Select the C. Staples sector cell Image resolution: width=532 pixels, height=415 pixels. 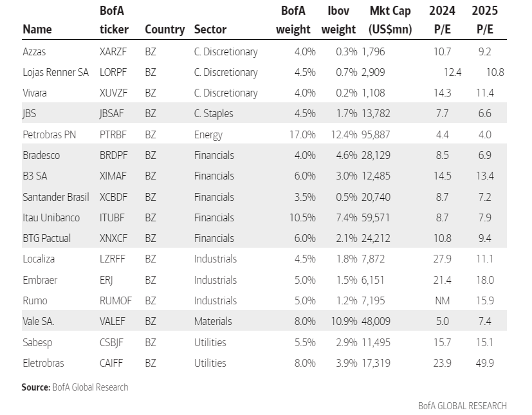[x=214, y=113]
